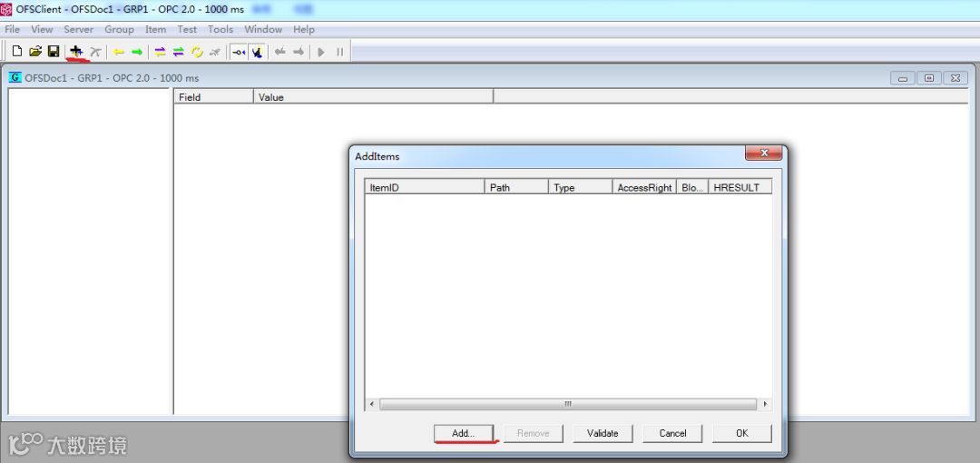This screenshot has width=980, height=463.
Task: Open the Test menu
Action: pyautogui.click(x=187, y=29)
